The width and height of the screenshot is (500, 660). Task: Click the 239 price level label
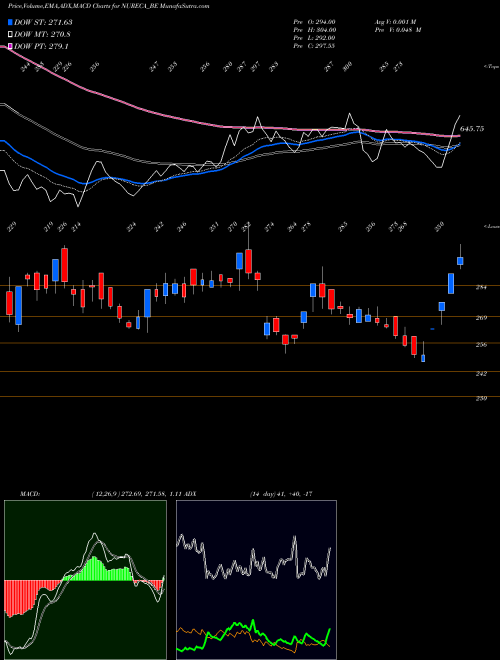481,398
